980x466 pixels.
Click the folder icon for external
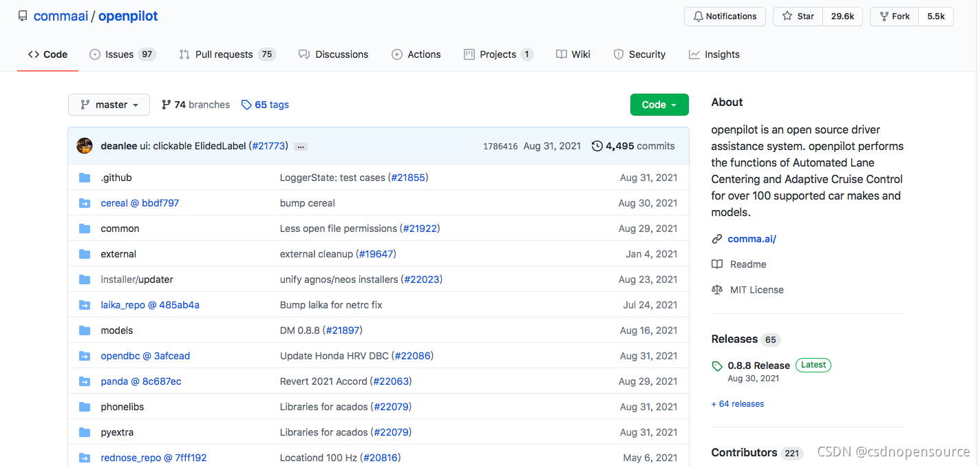coord(85,254)
